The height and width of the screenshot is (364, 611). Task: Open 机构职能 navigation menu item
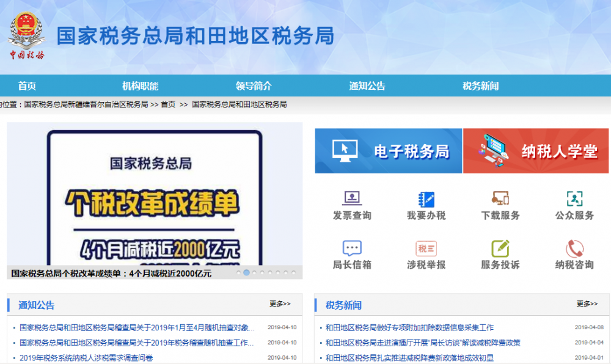(140, 86)
